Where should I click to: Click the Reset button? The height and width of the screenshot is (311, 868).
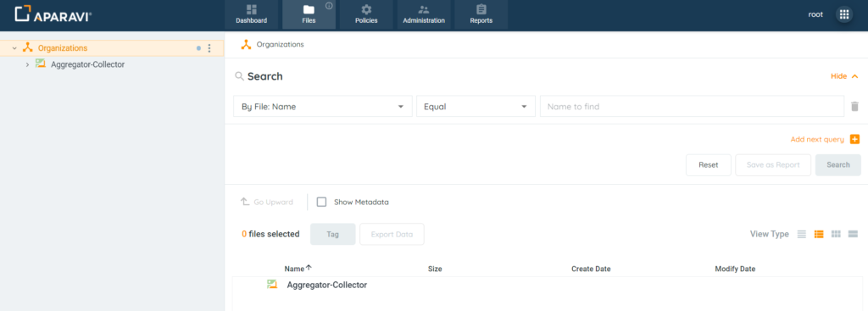[709, 165]
